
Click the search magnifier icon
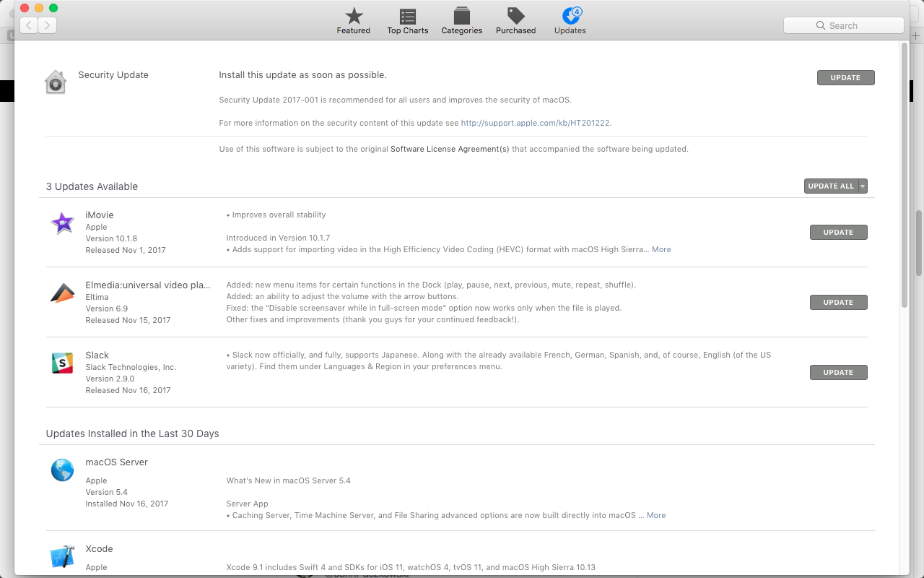click(x=821, y=25)
